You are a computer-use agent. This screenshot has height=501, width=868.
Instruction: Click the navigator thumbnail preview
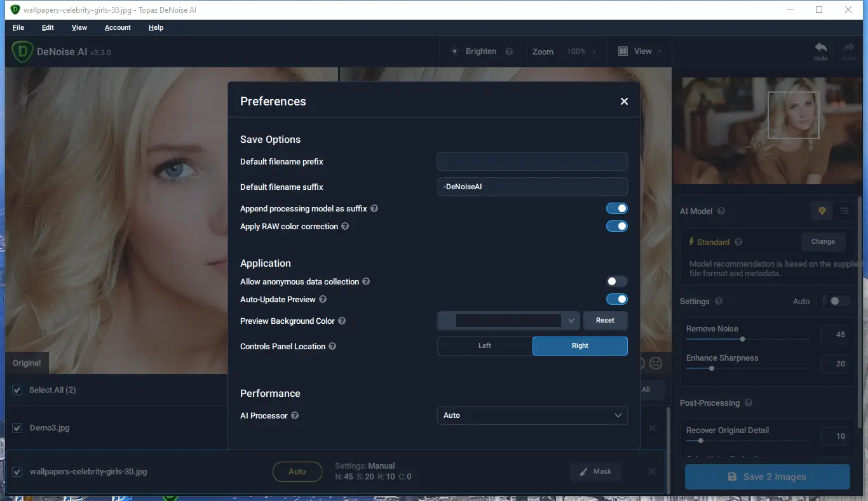tap(768, 131)
